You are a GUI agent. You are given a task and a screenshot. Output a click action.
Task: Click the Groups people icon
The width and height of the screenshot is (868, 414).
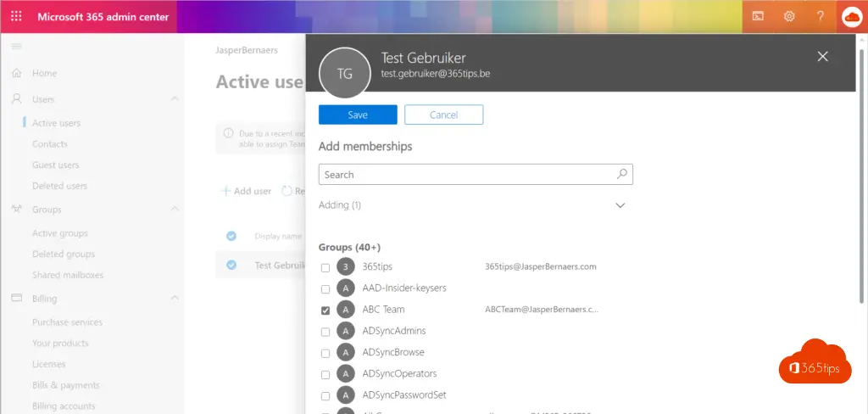[x=17, y=209]
